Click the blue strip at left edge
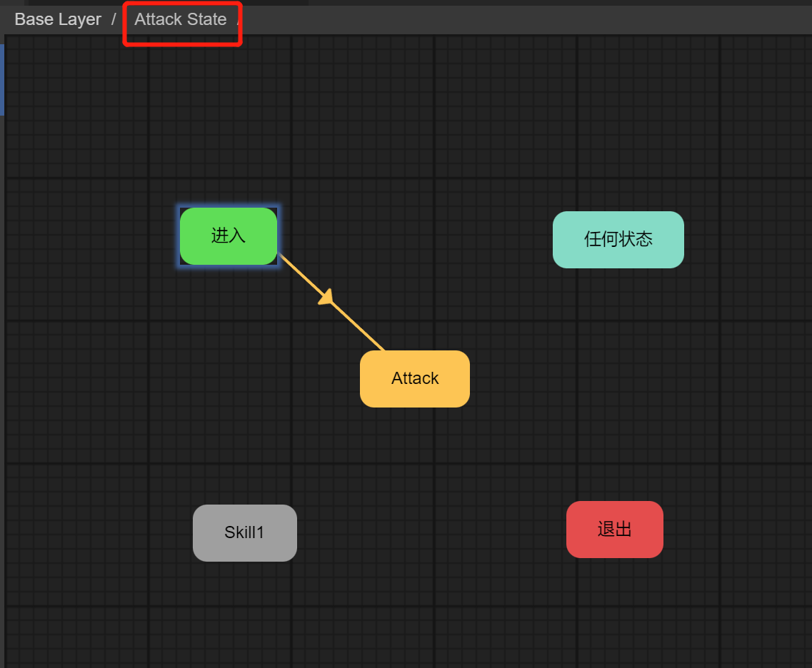The width and height of the screenshot is (812, 668). click(2, 79)
